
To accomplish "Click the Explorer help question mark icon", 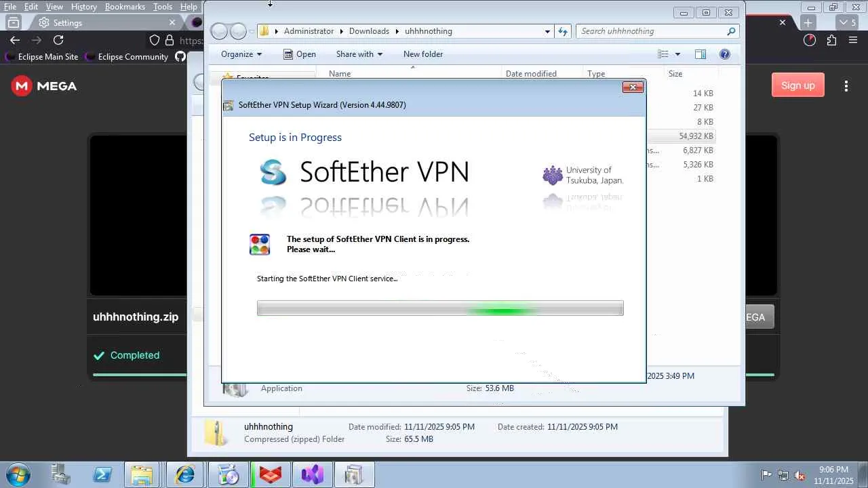I will click(x=725, y=54).
